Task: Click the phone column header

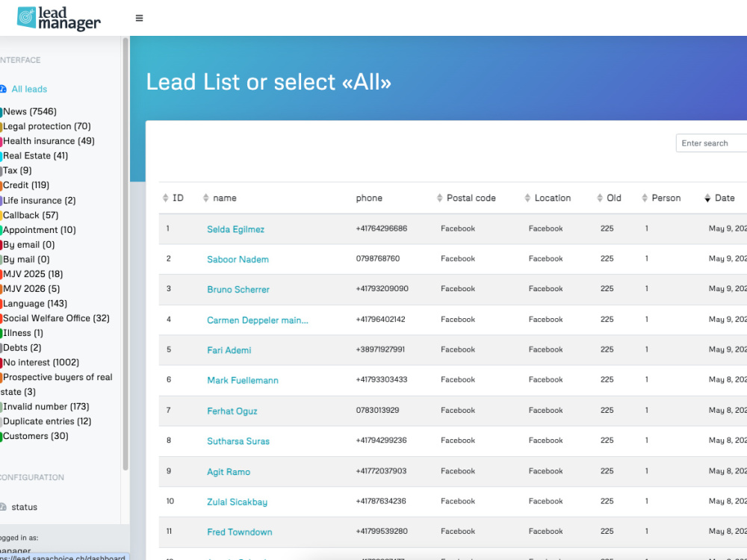Action: tap(369, 198)
